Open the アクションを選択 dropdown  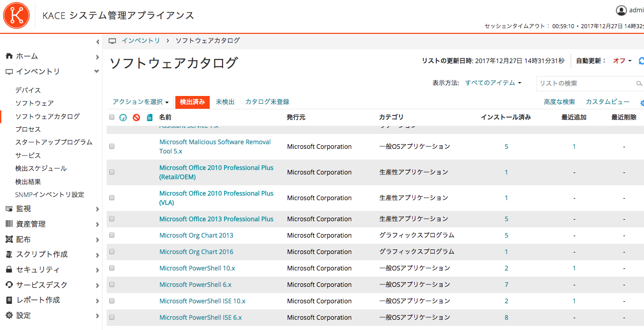(140, 102)
